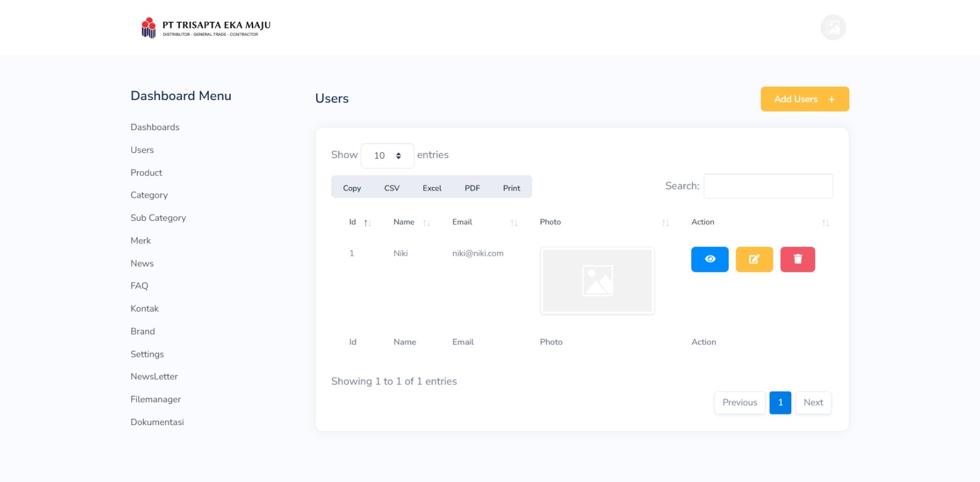Screen dimensions: 980x482
Task: Export the users table to PDF
Action: point(472,188)
